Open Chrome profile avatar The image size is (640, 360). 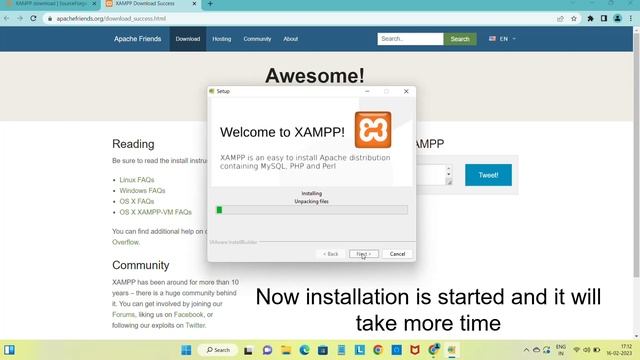pyautogui.click(x=618, y=18)
